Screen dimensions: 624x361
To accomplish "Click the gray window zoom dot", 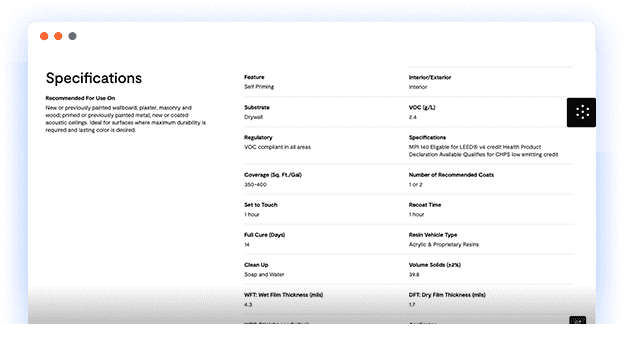I will (x=72, y=36).
